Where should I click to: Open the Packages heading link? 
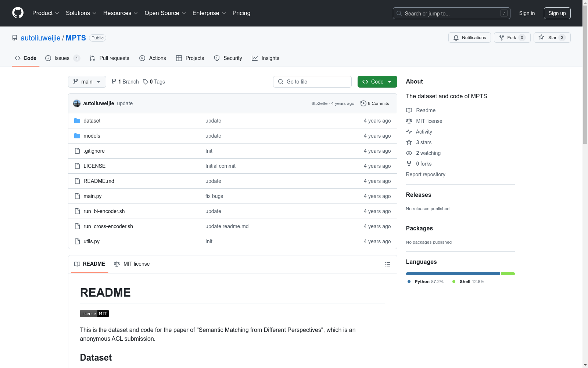(419, 229)
